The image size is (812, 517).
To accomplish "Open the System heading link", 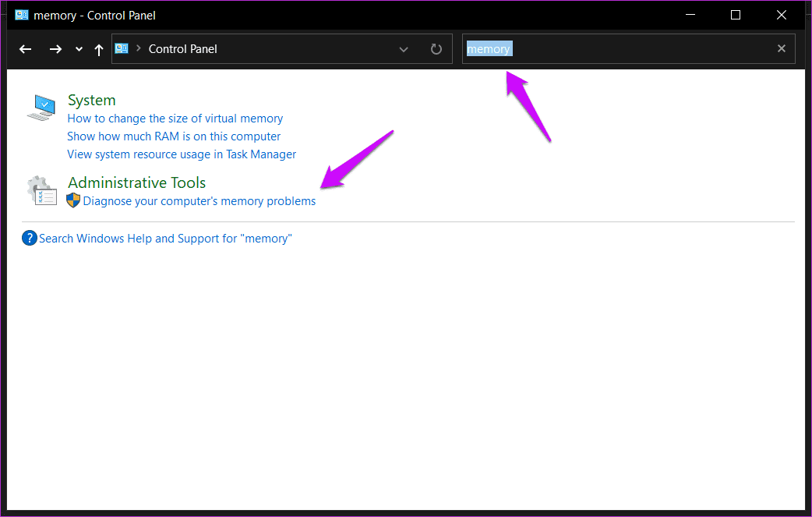I will tap(92, 100).
